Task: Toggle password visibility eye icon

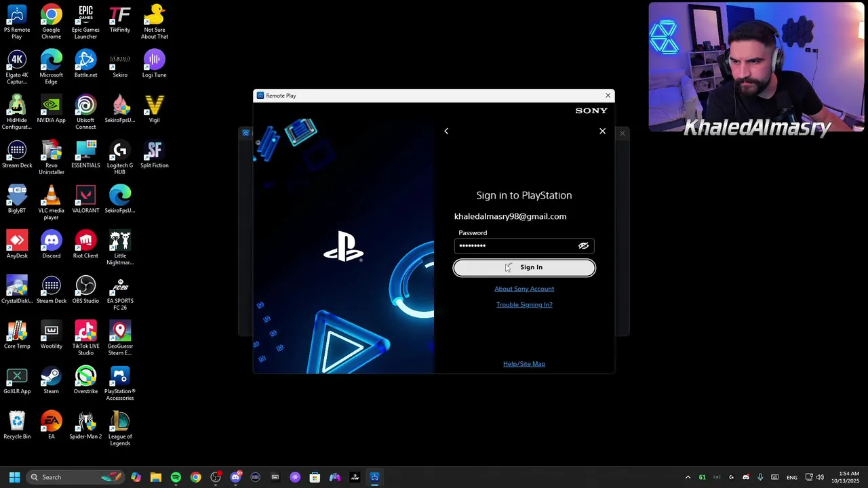Action: 583,245
